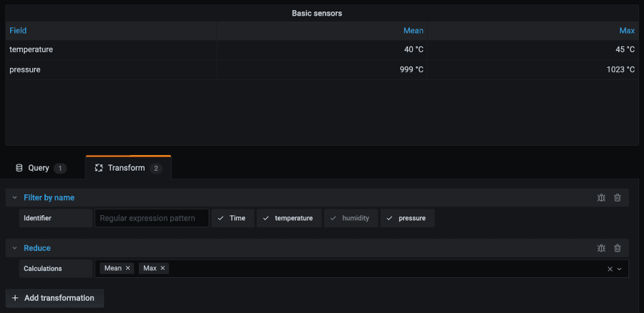Click the Basic sensors panel title

[x=317, y=13]
